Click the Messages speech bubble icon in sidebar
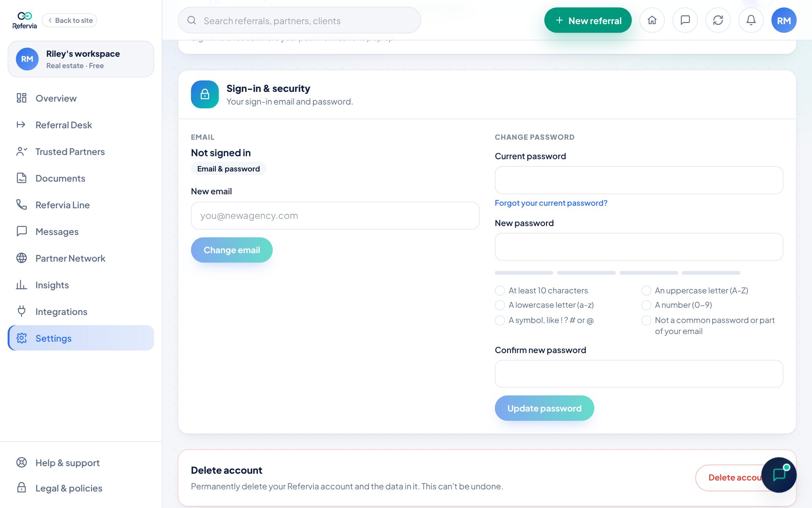This screenshot has width=812, height=508. (22, 232)
